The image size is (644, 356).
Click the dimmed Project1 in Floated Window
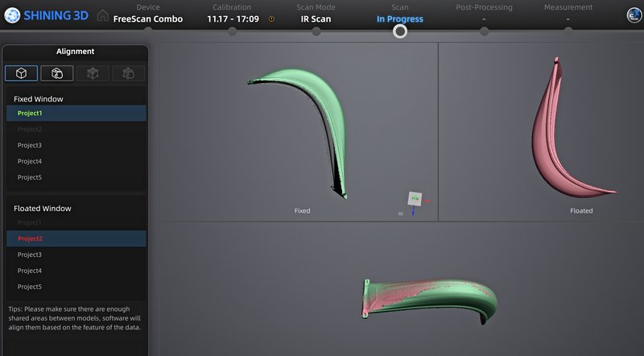[76, 222]
